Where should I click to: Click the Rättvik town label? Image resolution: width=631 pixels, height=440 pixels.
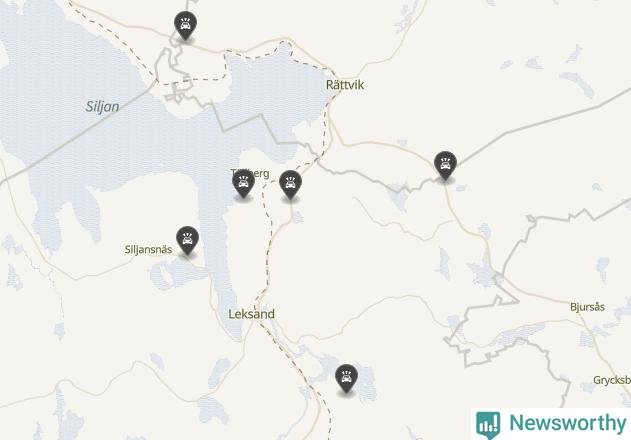pos(345,85)
